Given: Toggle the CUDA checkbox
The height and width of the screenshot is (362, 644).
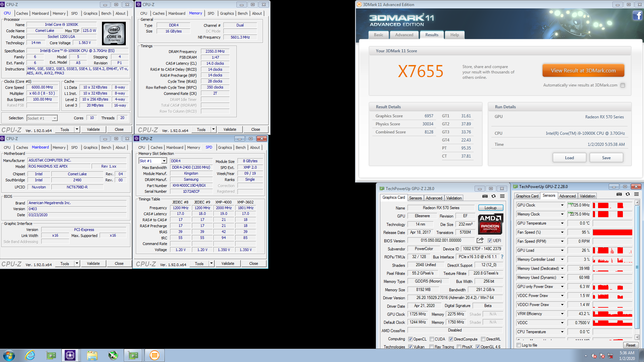Looking at the screenshot, I should click(432, 339).
